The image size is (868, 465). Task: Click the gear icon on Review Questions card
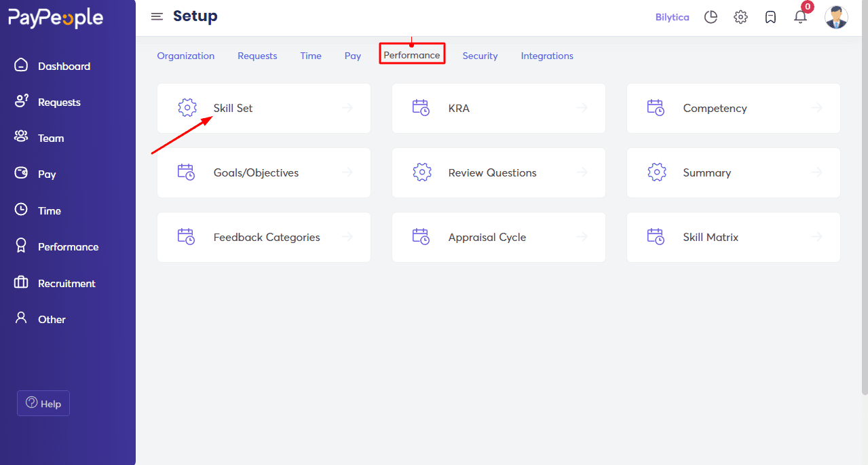pos(422,172)
